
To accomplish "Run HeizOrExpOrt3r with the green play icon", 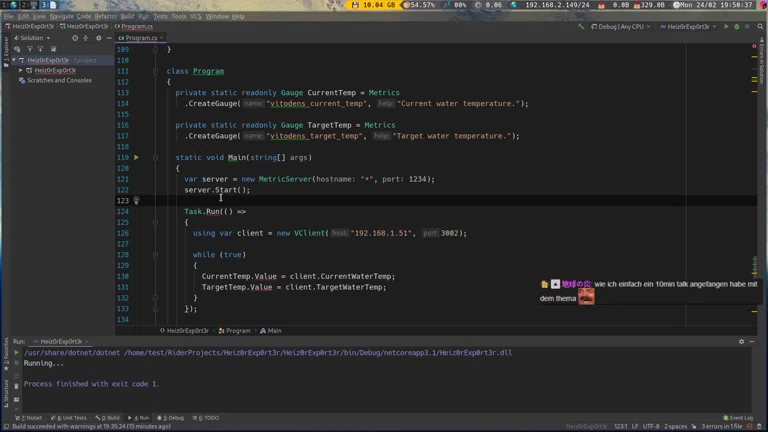I will (x=726, y=26).
